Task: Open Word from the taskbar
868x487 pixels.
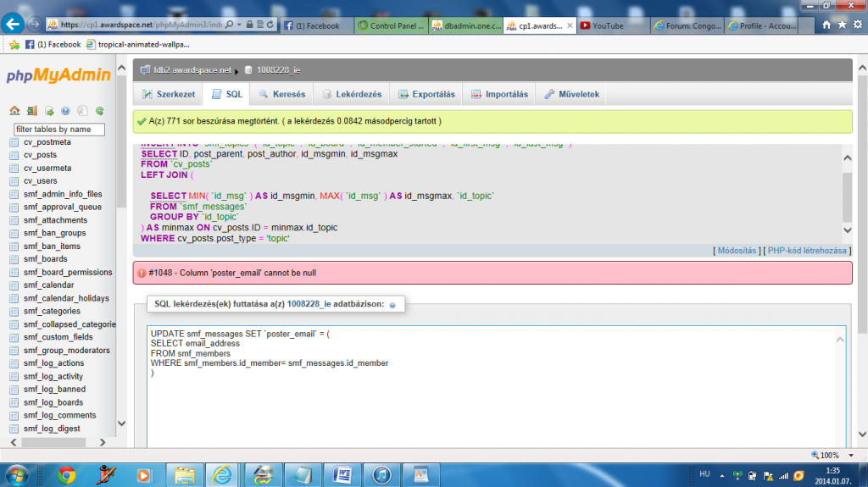Action: pyautogui.click(x=342, y=475)
